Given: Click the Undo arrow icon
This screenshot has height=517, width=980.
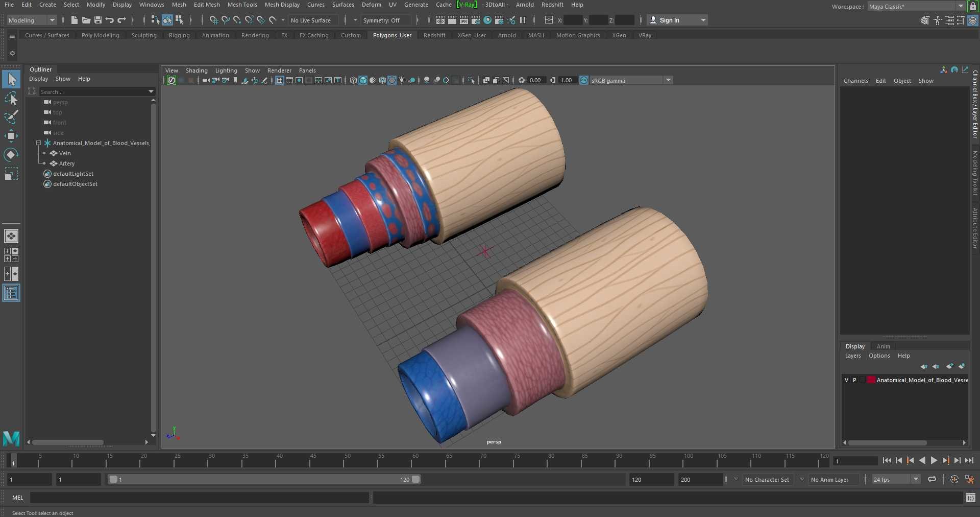Looking at the screenshot, I should pyautogui.click(x=110, y=20).
